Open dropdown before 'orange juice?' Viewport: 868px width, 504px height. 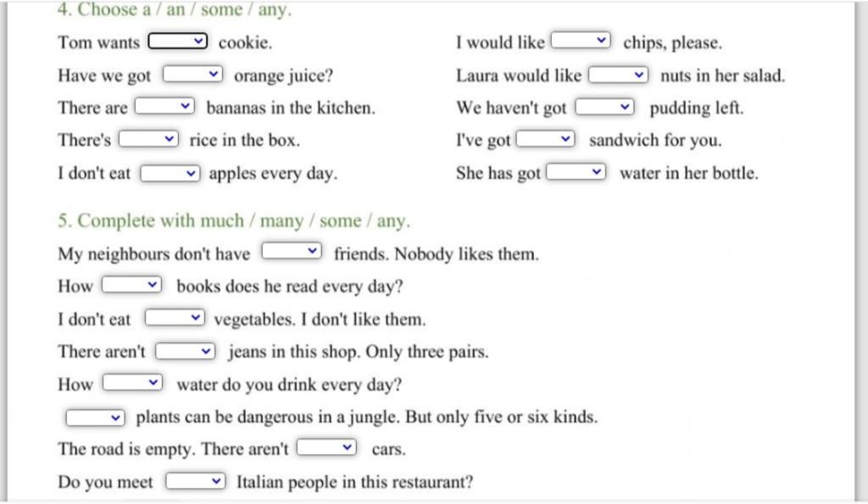192,75
